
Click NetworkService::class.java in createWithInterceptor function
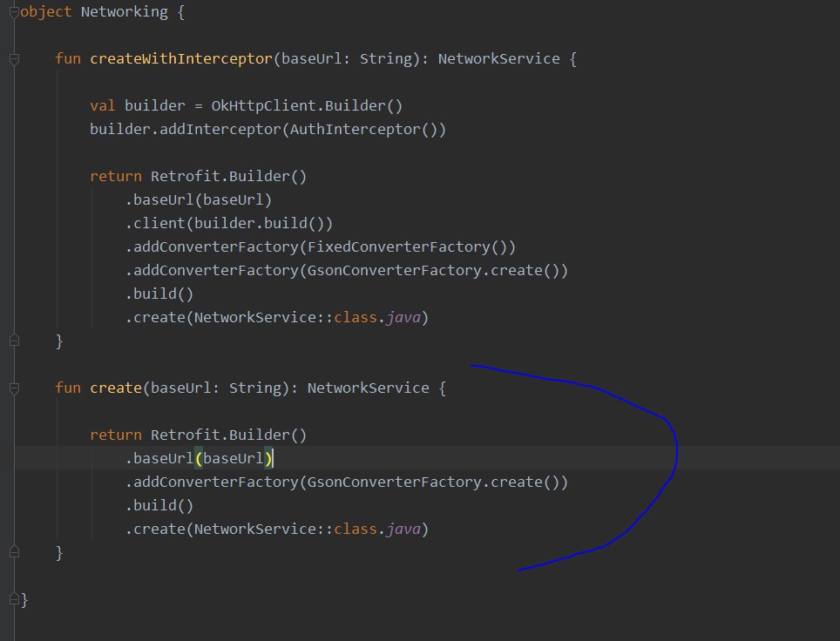(308, 318)
